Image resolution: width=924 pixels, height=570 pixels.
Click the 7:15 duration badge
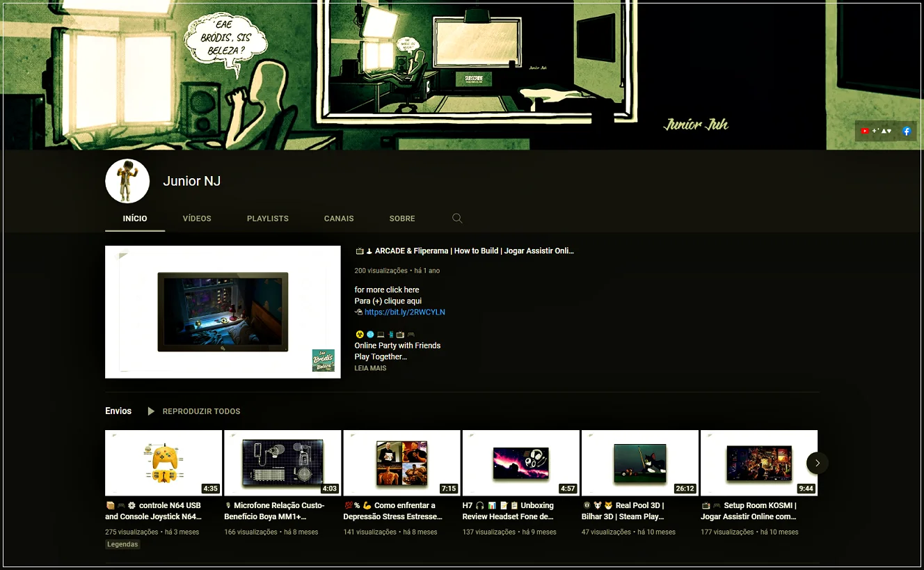tap(449, 489)
